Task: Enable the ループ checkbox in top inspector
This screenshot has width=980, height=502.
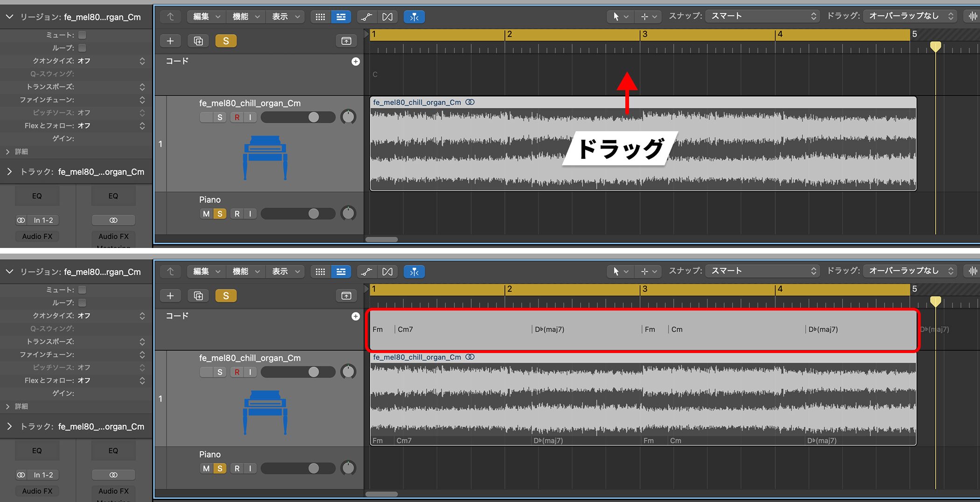Action: (82, 48)
